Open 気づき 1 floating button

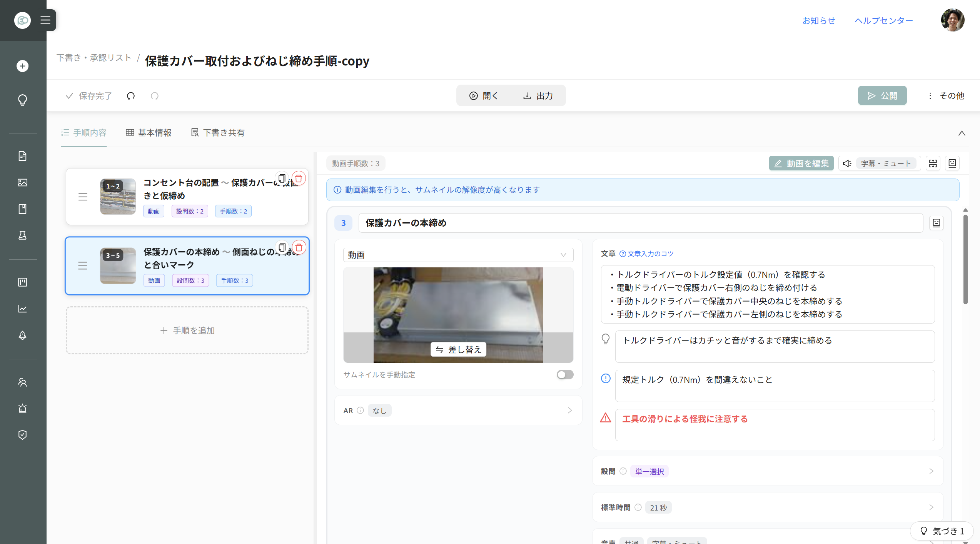pos(941,531)
